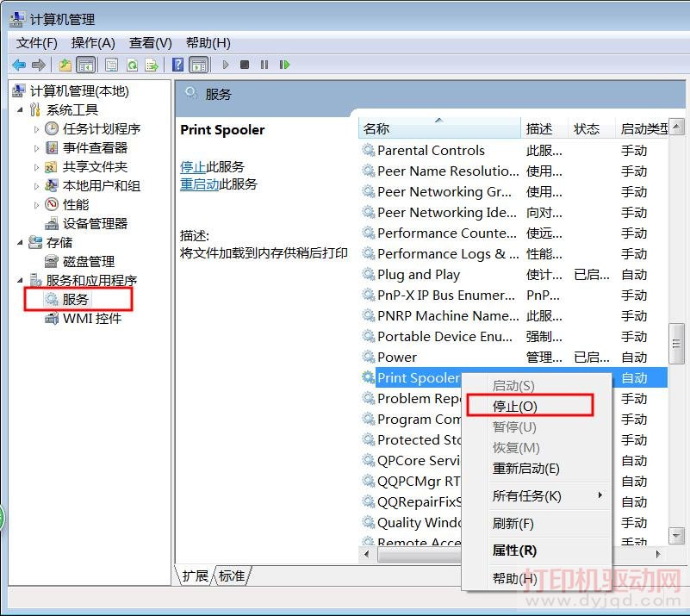Select WMI 控件 in the tree
Image resolution: width=690 pixels, height=616 pixels.
click(92, 319)
